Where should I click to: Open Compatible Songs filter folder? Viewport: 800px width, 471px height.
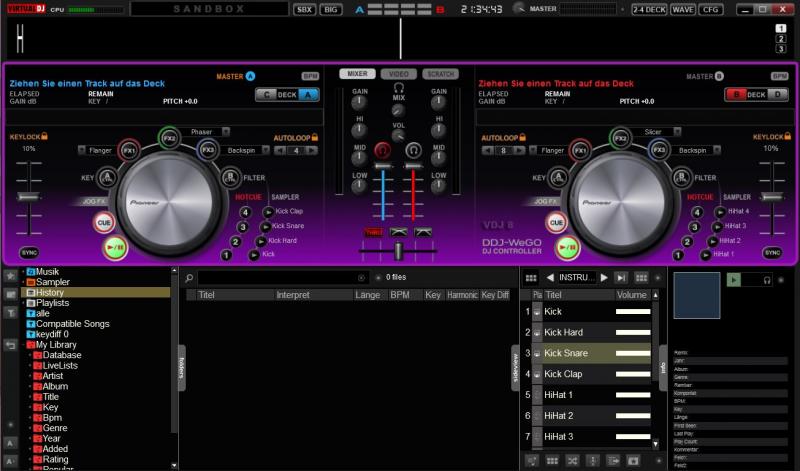click(68, 324)
